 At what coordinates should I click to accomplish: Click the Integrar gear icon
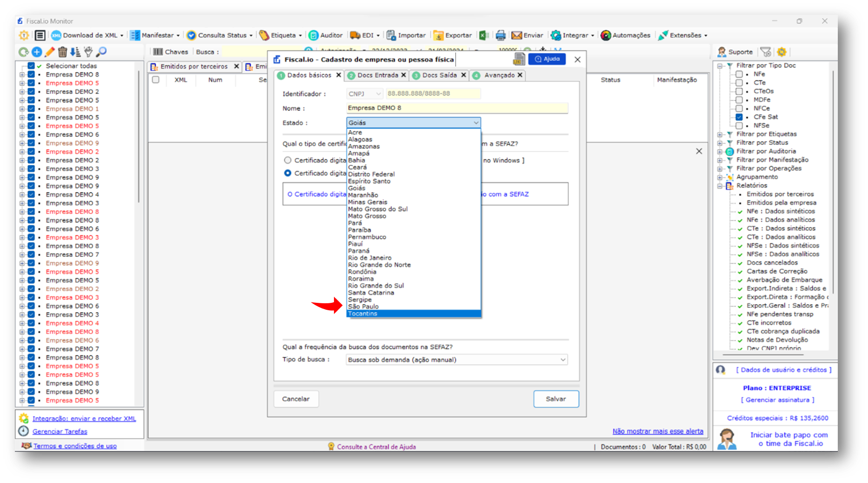556,35
